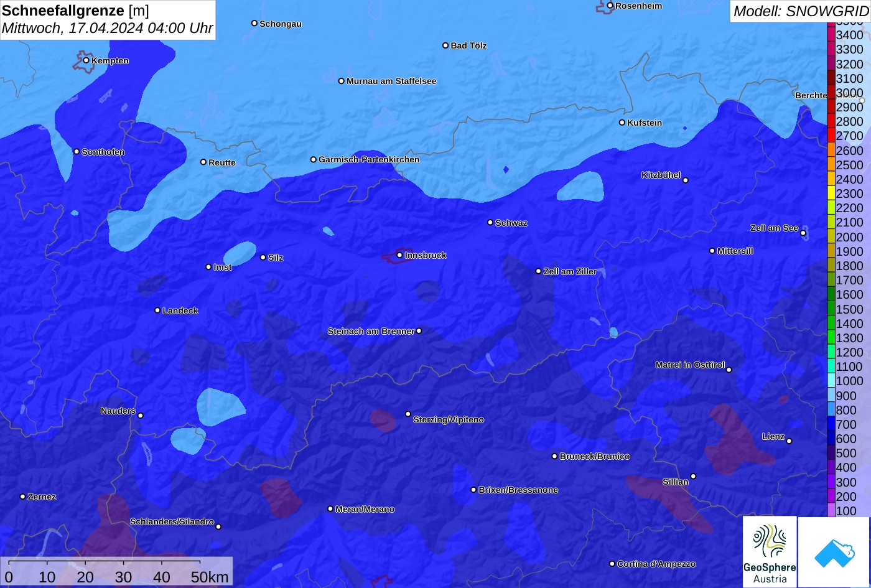Screen dimensions: 871x588
Task: Click the "Imst" town label
Action: pyautogui.click(x=223, y=267)
